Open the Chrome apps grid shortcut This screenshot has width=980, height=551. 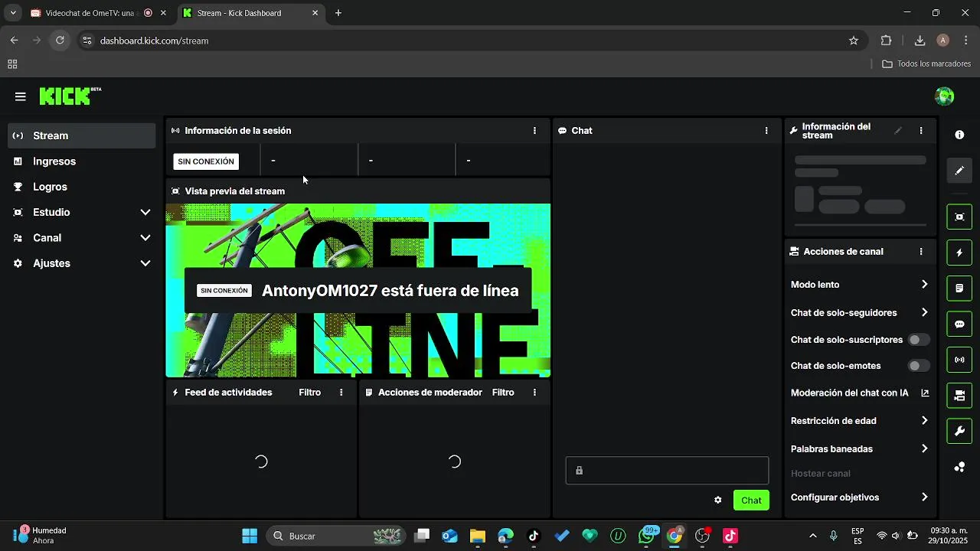coord(12,64)
